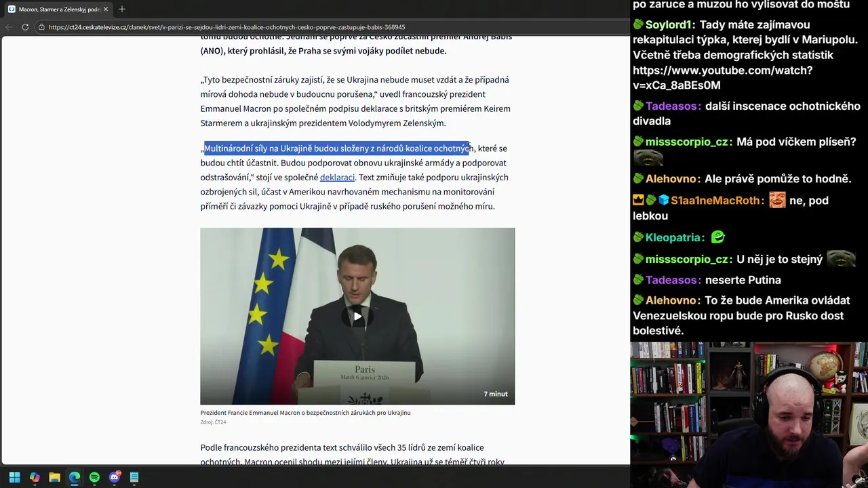Image resolution: width=868 pixels, height=488 pixels.
Task: Open a new browser tab
Action: [x=122, y=9]
